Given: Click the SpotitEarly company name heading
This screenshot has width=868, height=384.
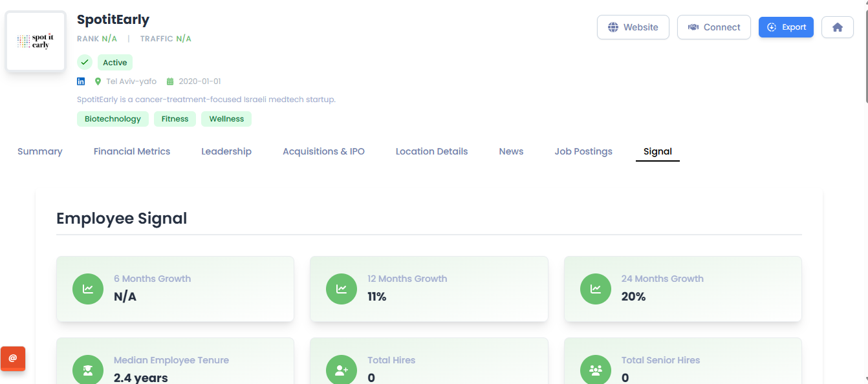Looking at the screenshot, I should (113, 20).
